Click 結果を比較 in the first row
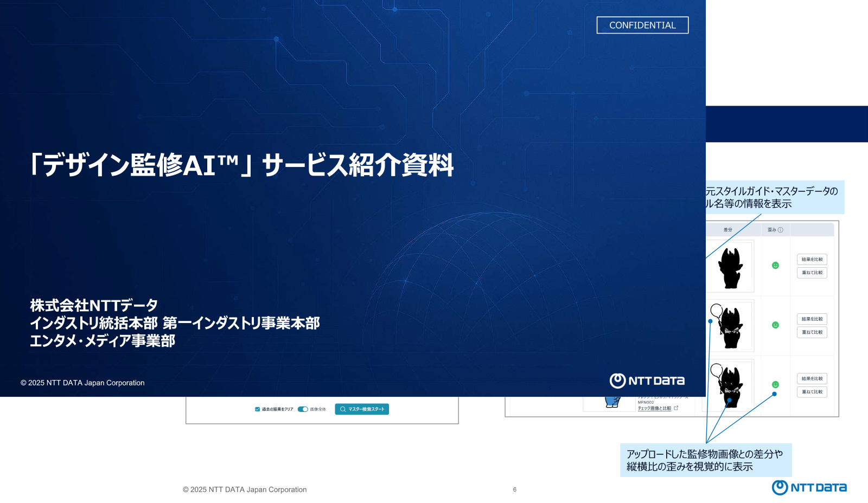Image resolution: width=868 pixels, height=503 pixels. click(x=812, y=260)
